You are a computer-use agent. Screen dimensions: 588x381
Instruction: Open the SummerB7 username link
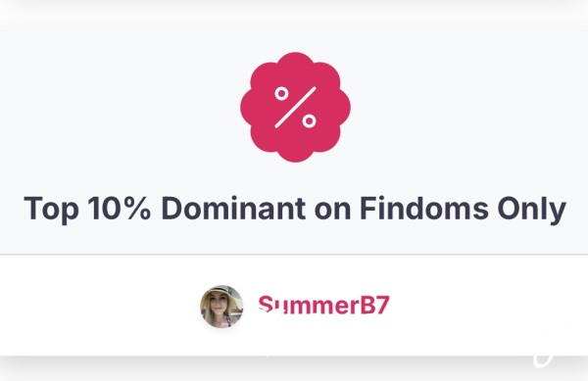tap(324, 305)
